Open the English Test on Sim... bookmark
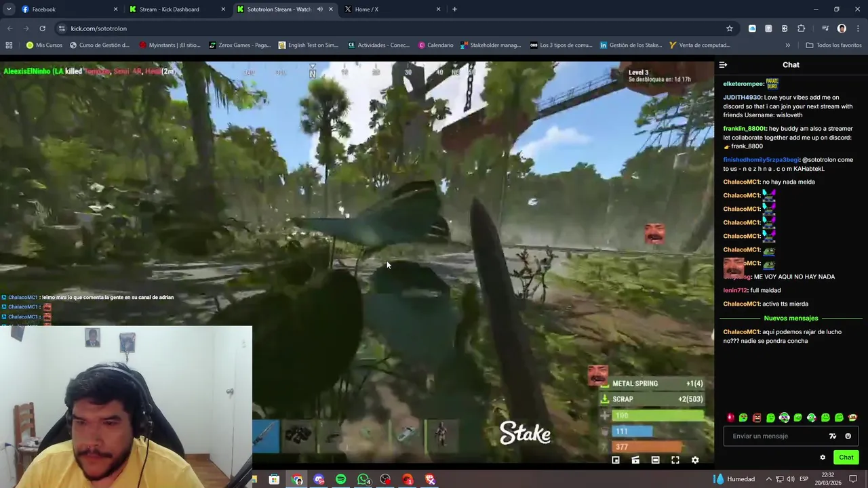The image size is (868, 488). point(309,45)
